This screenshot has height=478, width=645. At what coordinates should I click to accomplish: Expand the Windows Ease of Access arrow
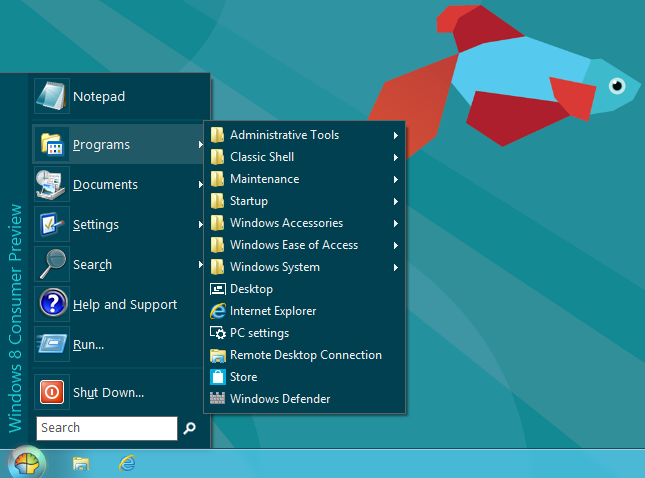click(x=395, y=245)
